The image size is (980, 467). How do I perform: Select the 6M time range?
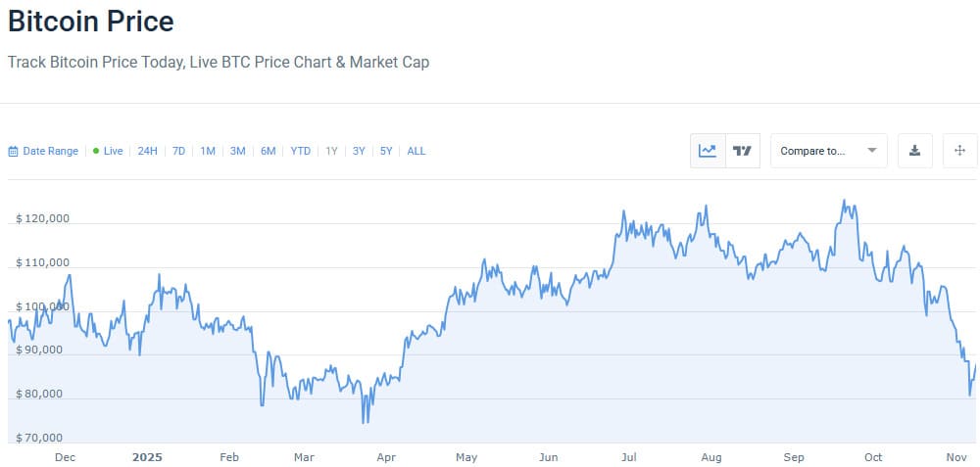(268, 151)
